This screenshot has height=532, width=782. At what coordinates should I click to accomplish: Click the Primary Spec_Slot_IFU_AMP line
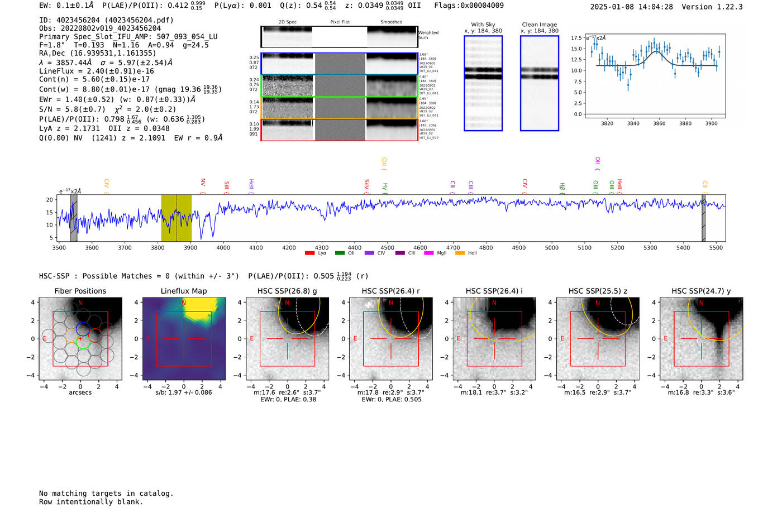pos(128,37)
